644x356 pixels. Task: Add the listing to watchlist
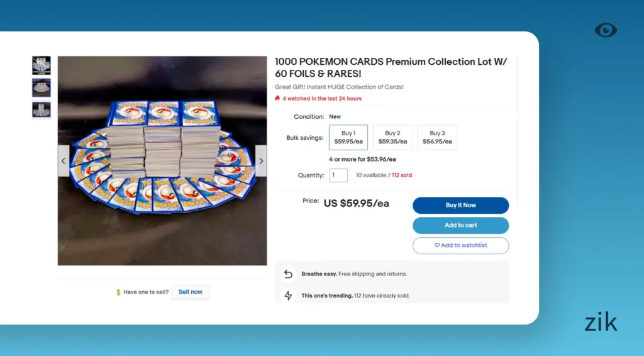coord(460,245)
